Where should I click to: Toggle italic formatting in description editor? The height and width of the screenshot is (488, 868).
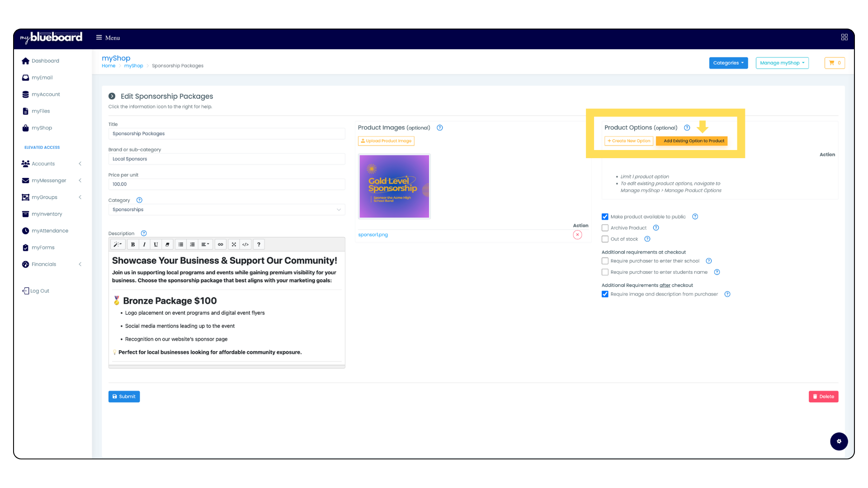[x=144, y=244]
